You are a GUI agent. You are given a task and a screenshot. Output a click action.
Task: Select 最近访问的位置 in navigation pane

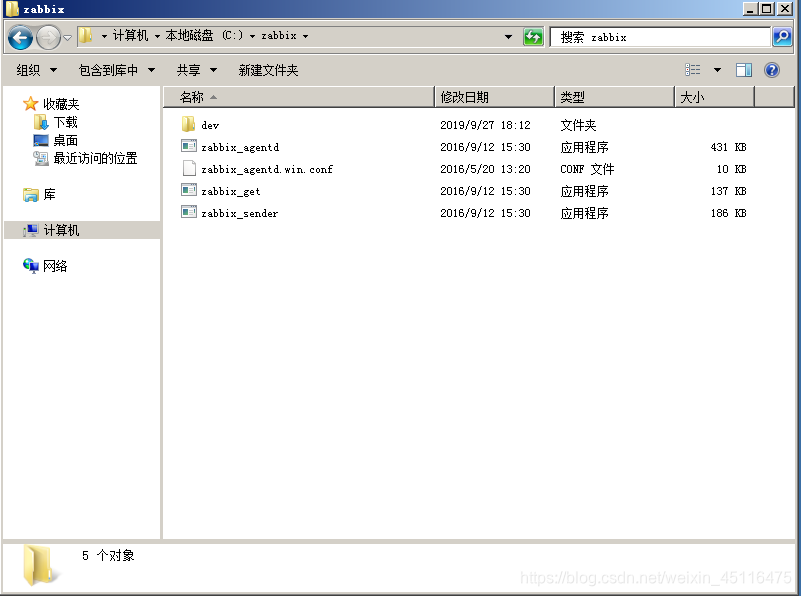pyautogui.click(x=96, y=158)
